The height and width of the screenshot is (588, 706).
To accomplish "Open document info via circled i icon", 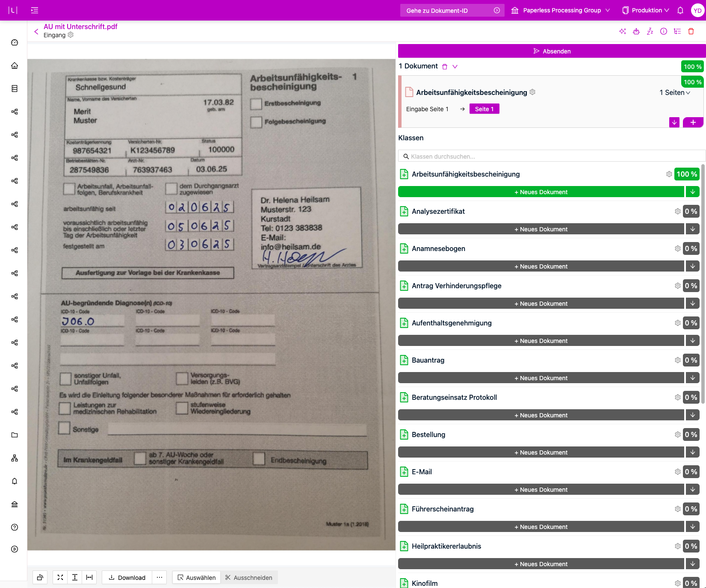I will pyautogui.click(x=664, y=31).
